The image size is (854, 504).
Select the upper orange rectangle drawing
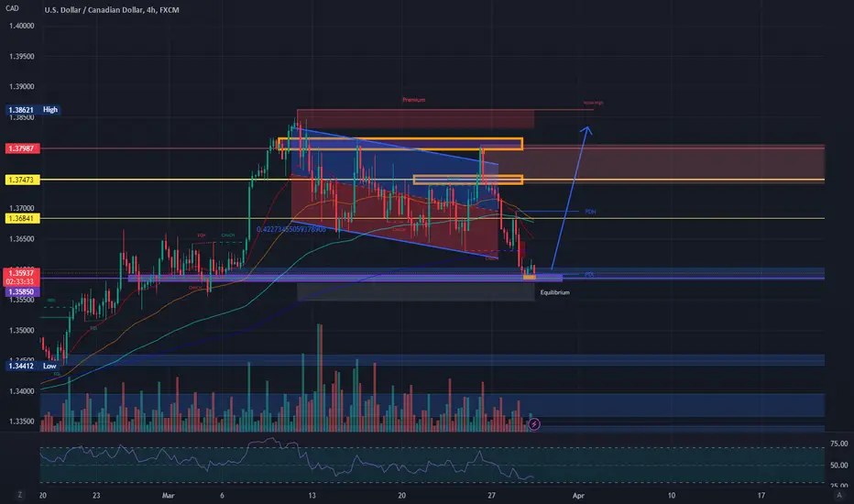400,144
